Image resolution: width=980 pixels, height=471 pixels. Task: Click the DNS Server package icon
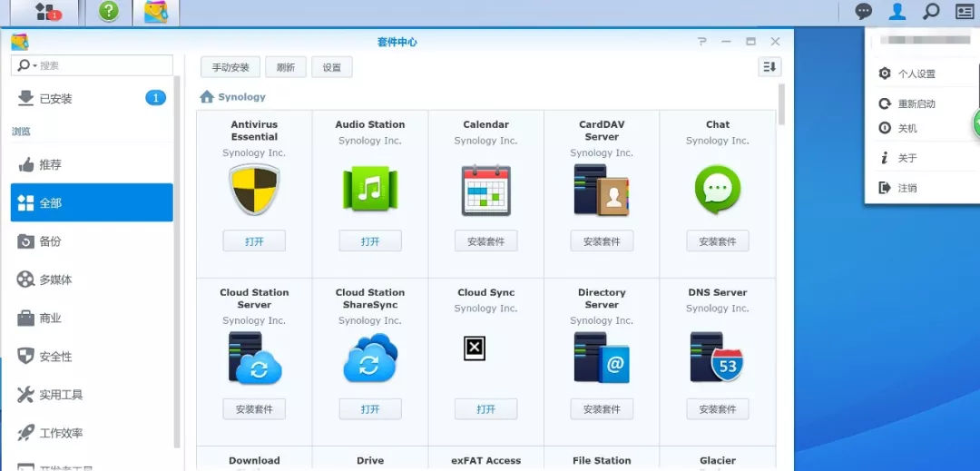[716, 358]
